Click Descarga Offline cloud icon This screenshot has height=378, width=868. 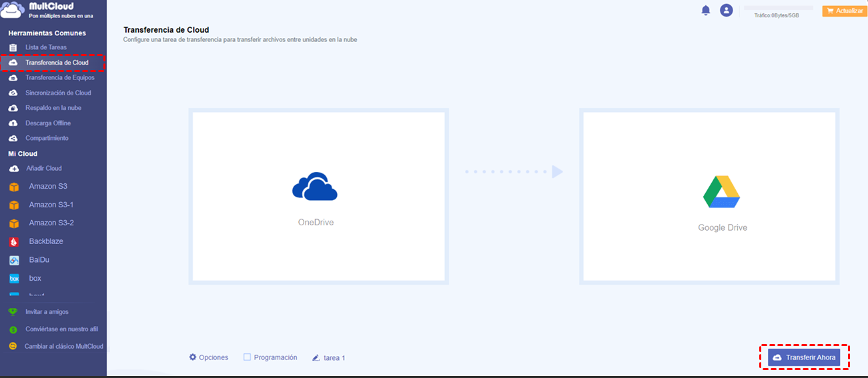point(13,123)
